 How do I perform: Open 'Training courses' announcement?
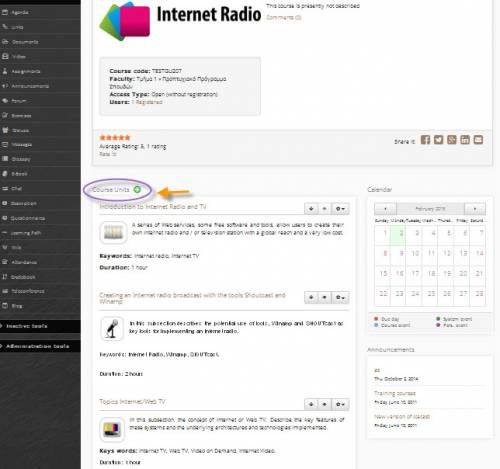pos(395,393)
